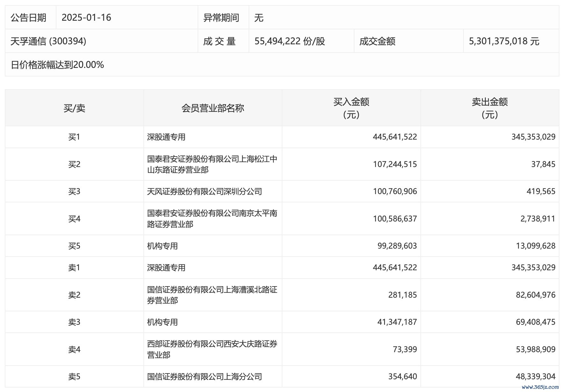Click 国泰君安 南京太平南路 branch name
Image resolution: width=561 pixels, height=392 pixels.
coord(212,219)
